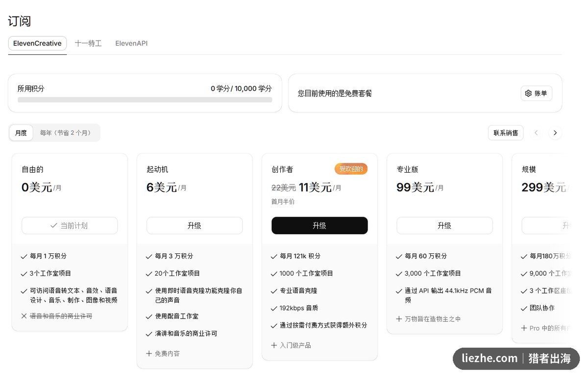Screen dimensions: 588x378
Task: Click 团队协作 feature text
Action: (x=542, y=308)
